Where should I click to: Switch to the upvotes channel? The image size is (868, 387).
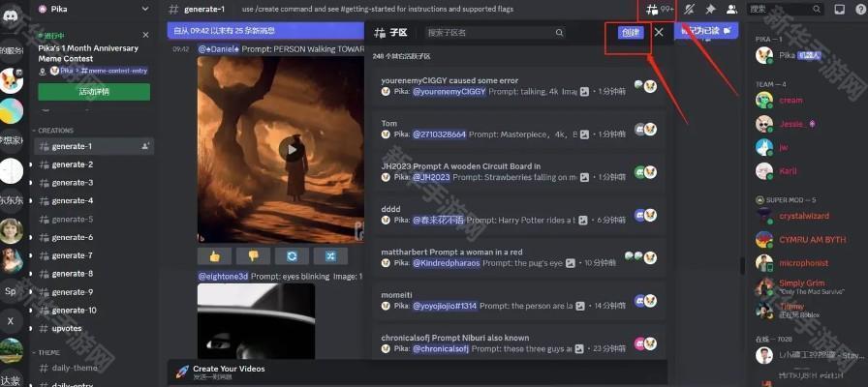(68, 328)
